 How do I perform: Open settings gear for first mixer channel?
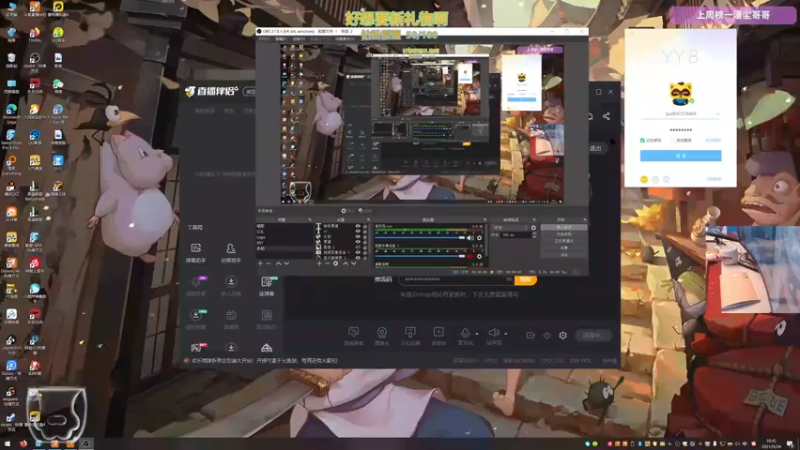pyautogui.click(x=479, y=238)
